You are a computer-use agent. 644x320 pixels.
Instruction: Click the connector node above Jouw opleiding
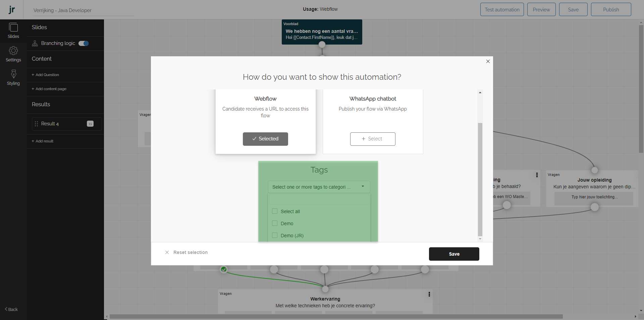595,170
